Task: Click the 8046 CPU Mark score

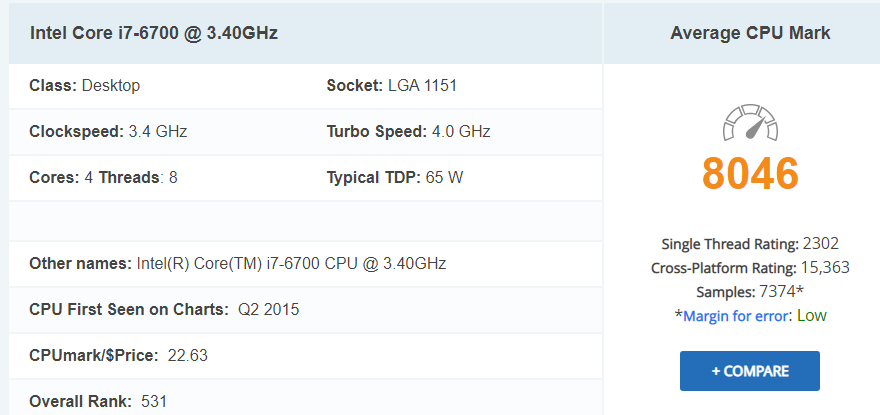Action: (x=750, y=173)
